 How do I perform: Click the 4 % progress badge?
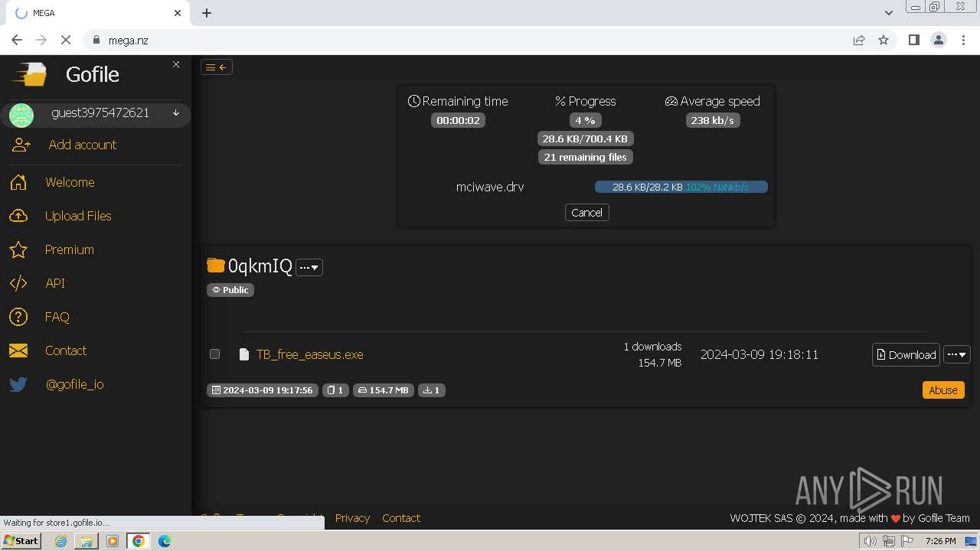coord(586,120)
